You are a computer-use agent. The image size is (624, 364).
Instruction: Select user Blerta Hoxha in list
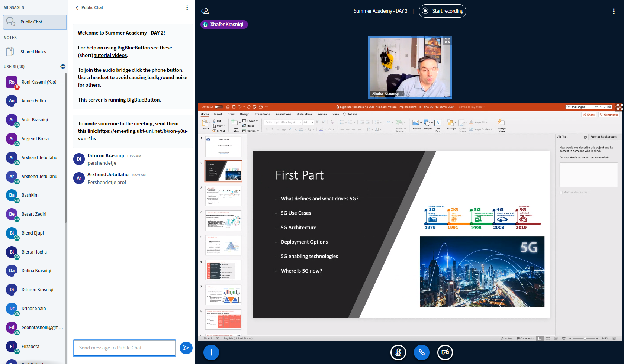pyautogui.click(x=34, y=252)
